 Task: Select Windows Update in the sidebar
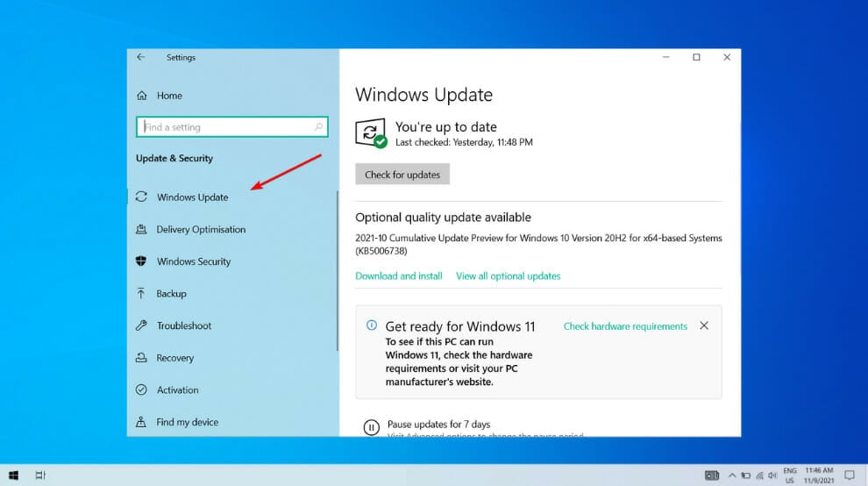192,197
